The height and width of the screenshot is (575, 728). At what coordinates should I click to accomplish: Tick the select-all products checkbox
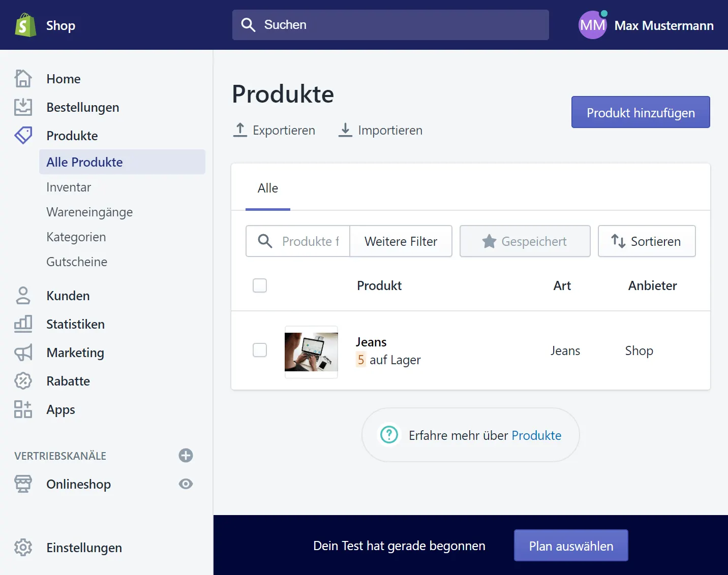(x=260, y=285)
